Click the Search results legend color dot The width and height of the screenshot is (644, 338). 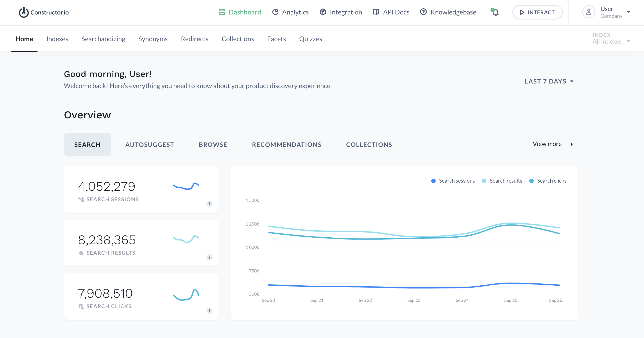(484, 181)
